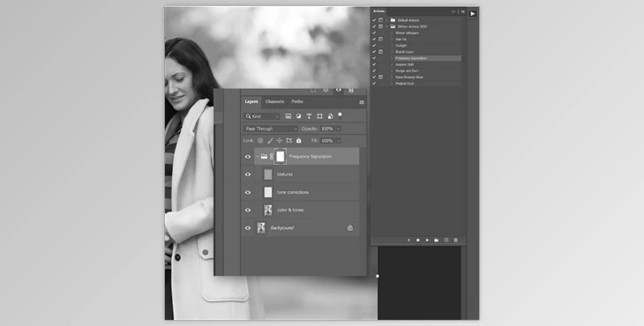Switch to the Channels tab

[274, 101]
